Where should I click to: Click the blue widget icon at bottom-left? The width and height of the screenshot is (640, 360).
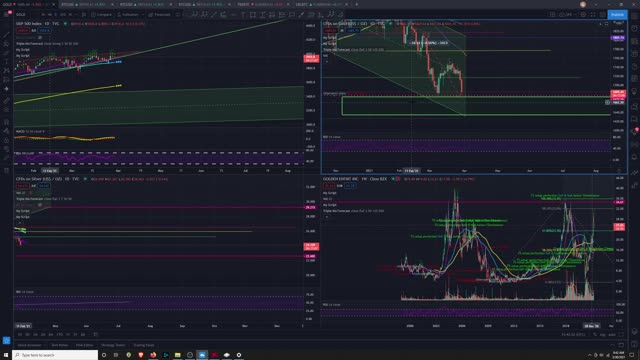click(6, 340)
